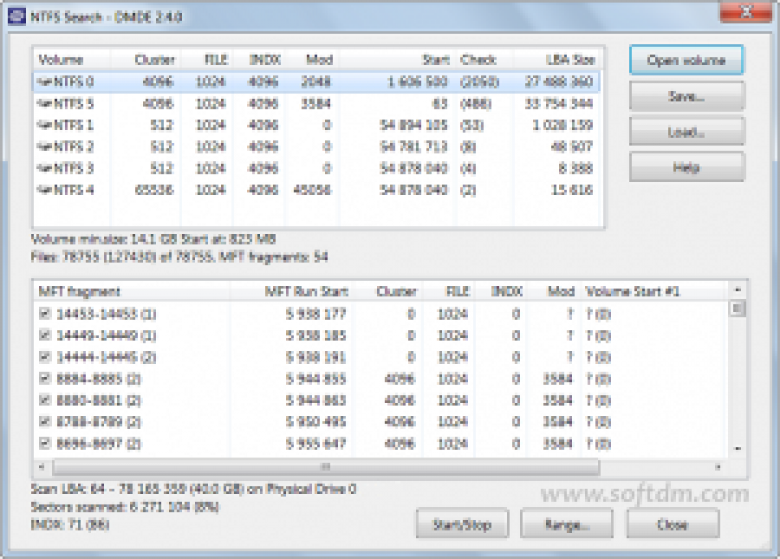Click Start value 54 894 105

coord(414,125)
